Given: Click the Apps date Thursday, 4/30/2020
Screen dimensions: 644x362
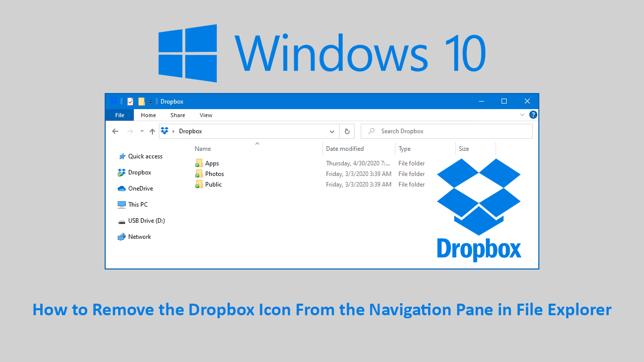Looking at the screenshot, I should click(358, 163).
